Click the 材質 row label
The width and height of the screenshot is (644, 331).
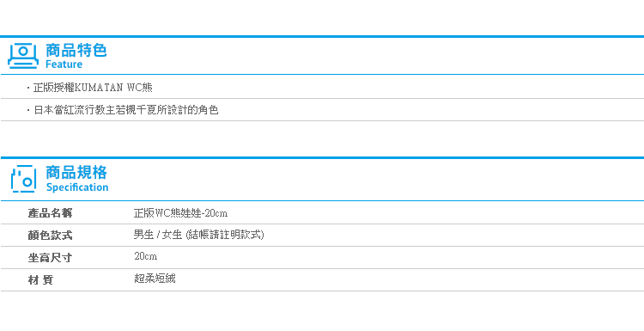pyautogui.click(x=40, y=280)
